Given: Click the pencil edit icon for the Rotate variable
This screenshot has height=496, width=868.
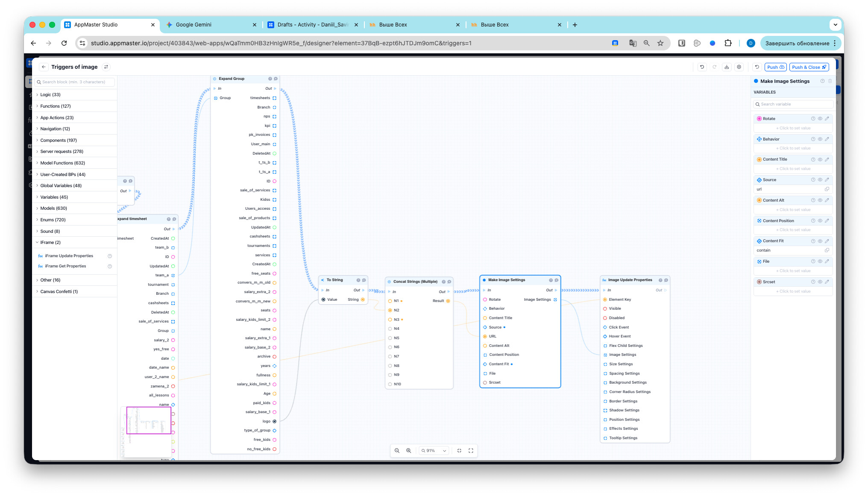Looking at the screenshot, I should pos(827,119).
